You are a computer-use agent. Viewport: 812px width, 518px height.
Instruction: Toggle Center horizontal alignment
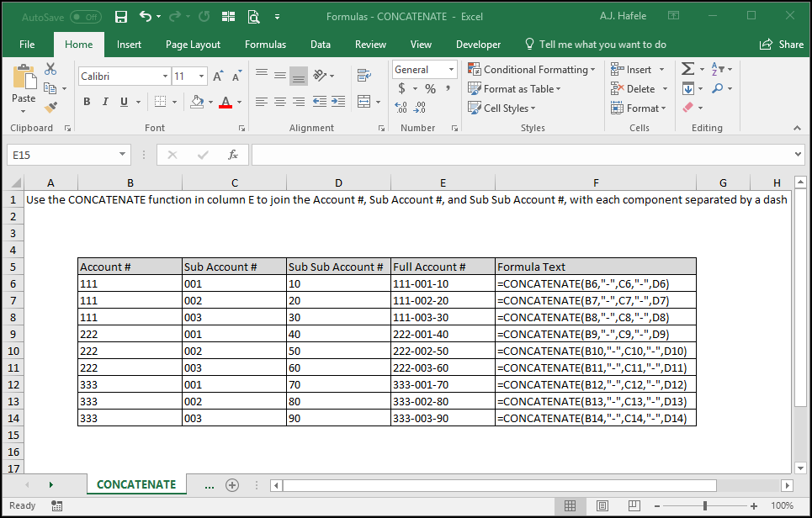(x=280, y=102)
